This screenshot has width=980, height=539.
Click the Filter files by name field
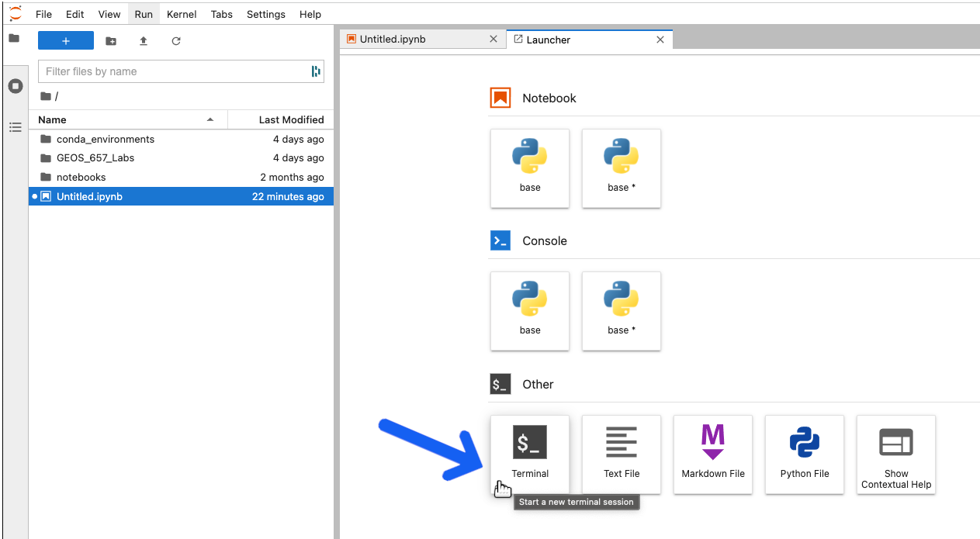pos(175,71)
